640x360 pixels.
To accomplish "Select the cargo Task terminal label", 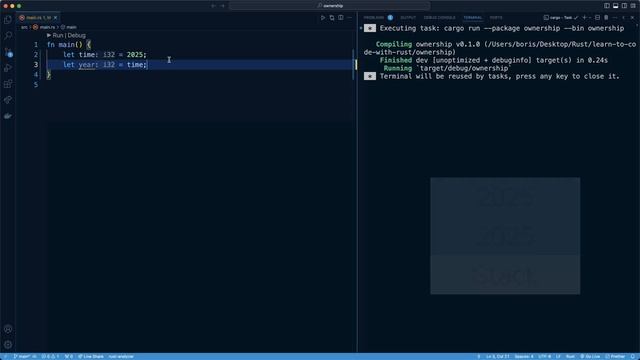I will [561, 18].
